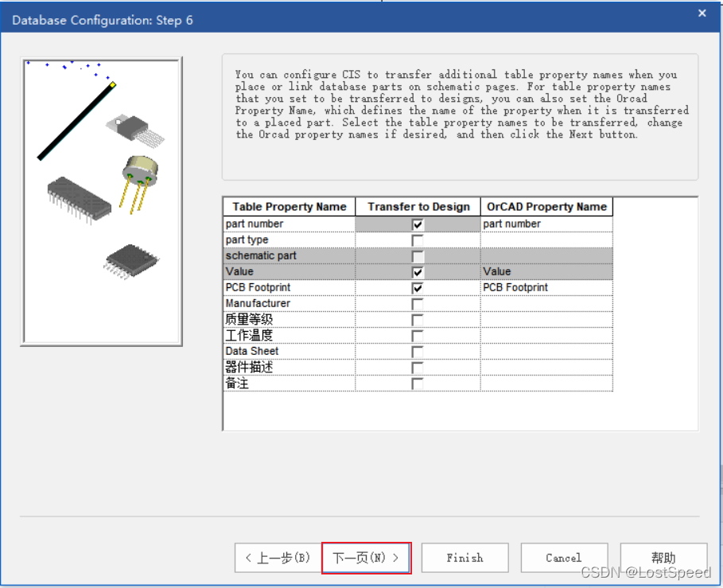Viewport: 723px width, 588px height.
Task: Click the 下一页(N) next button
Action: pyautogui.click(x=366, y=558)
